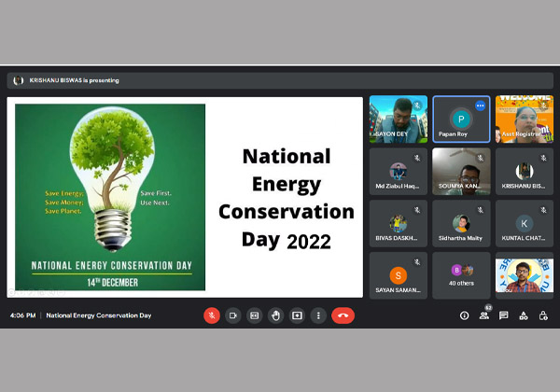Image resolution: width=560 pixels, height=392 pixels.
Task: Select BIVAS DASKH participant tile
Action: pyautogui.click(x=399, y=223)
